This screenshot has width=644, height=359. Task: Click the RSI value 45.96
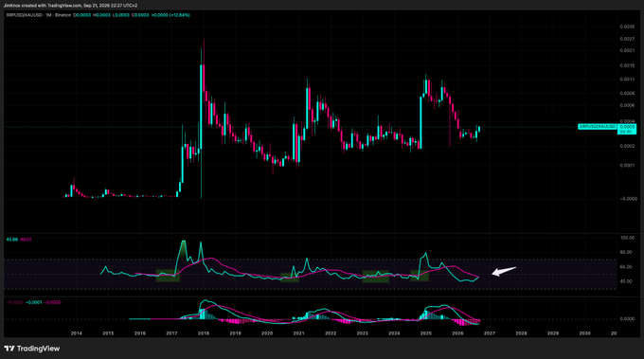(12, 240)
